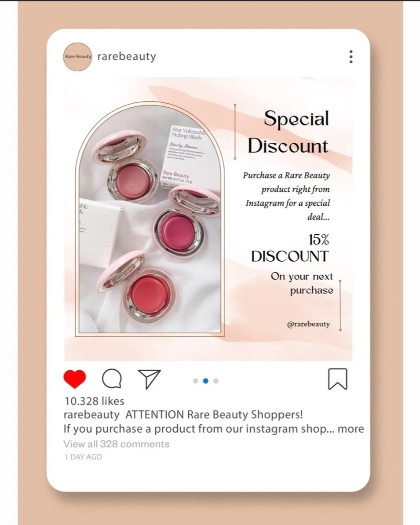Jump to the third carousel dot

tap(216, 381)
